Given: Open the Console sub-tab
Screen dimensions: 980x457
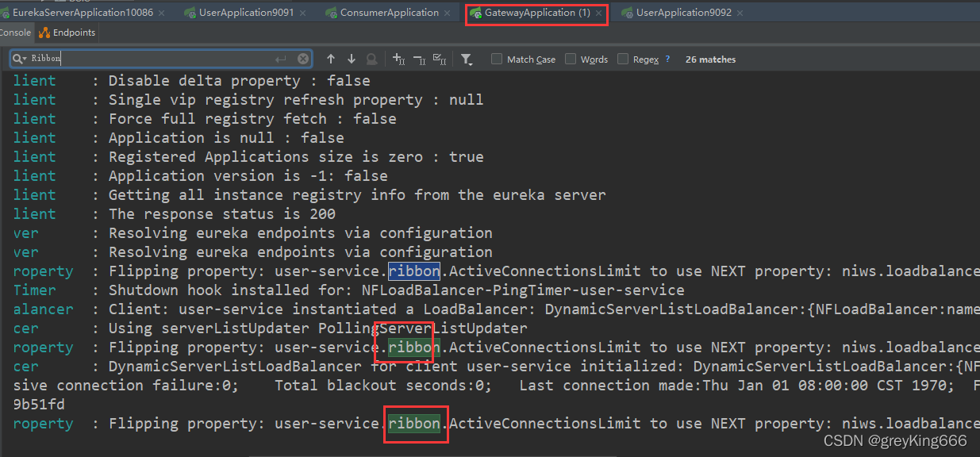Looking at the screenshot, I should coord(15,33).
